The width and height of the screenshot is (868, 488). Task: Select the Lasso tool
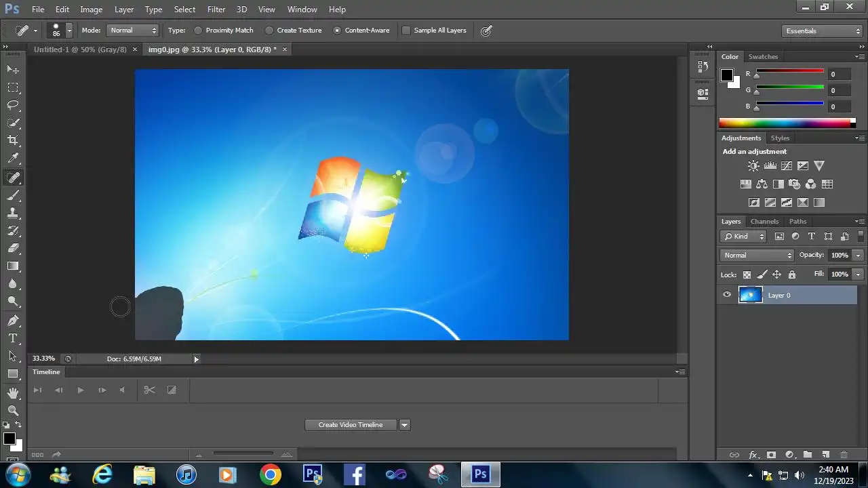[x=13, y=105]
